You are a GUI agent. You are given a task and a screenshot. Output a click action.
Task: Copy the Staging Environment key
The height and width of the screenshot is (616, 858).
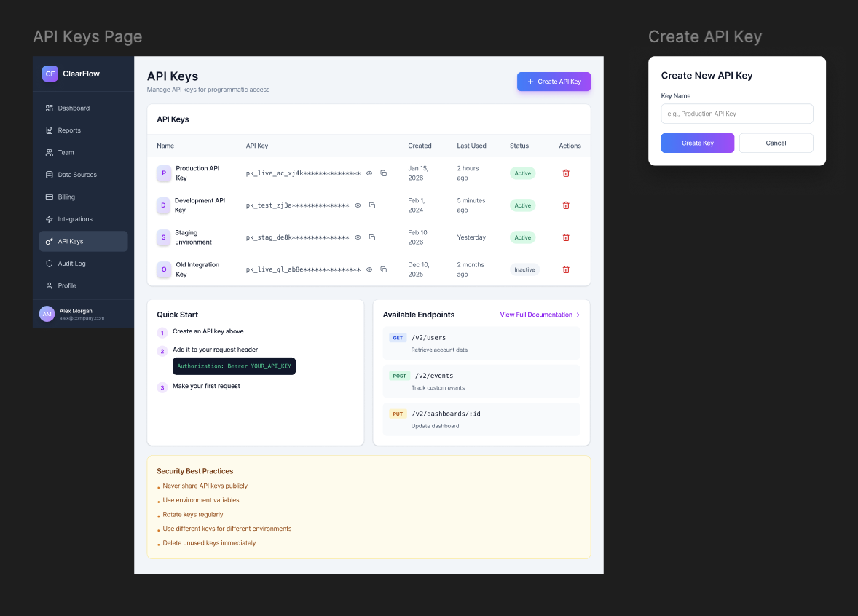372,237
